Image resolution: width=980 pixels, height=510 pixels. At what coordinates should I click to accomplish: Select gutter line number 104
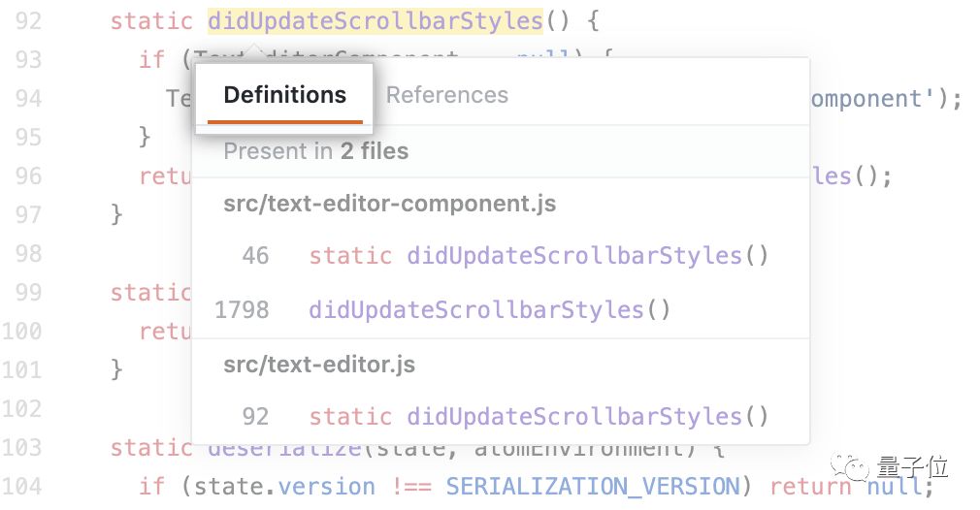(22, 487)
